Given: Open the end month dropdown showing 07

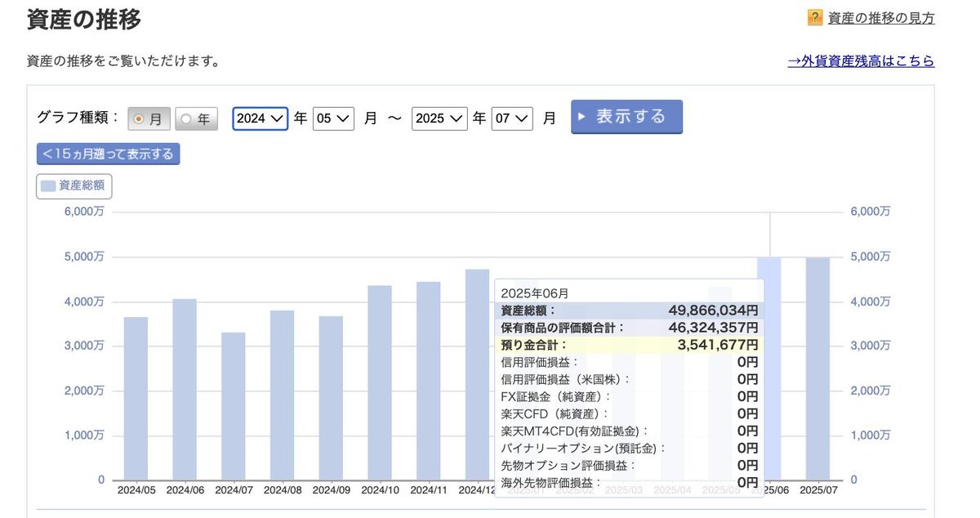Looking at the screenshot, I should (512, 118).
